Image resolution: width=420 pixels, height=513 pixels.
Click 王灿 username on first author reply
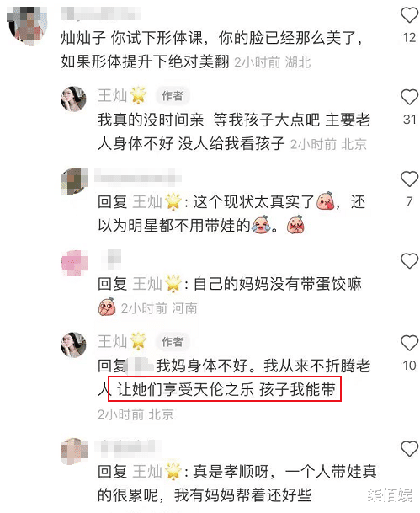(112, 96)
